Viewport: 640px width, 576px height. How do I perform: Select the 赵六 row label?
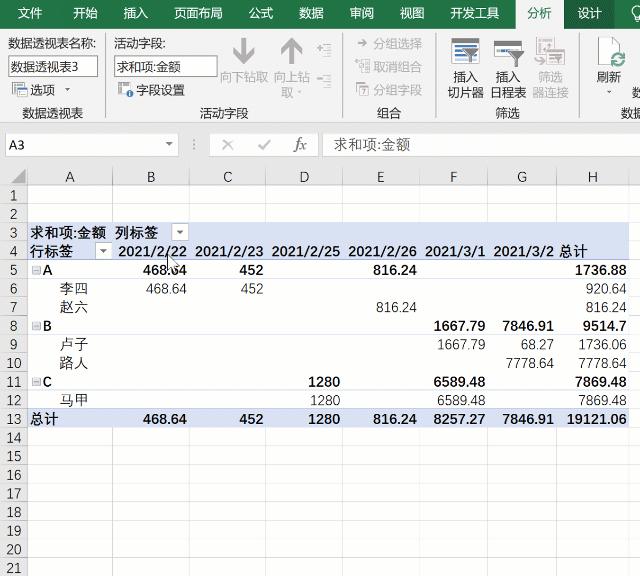point(73,307)
